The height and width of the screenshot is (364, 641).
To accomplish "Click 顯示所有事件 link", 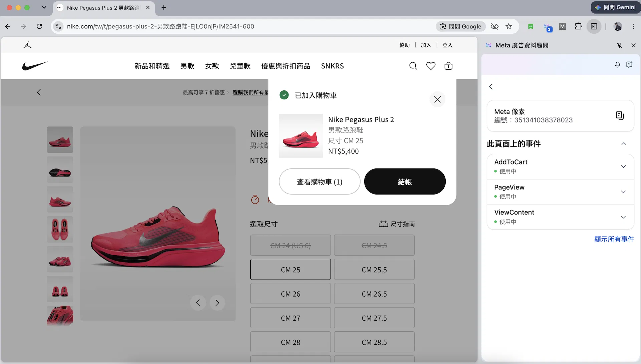I will (x=614, y=239).
